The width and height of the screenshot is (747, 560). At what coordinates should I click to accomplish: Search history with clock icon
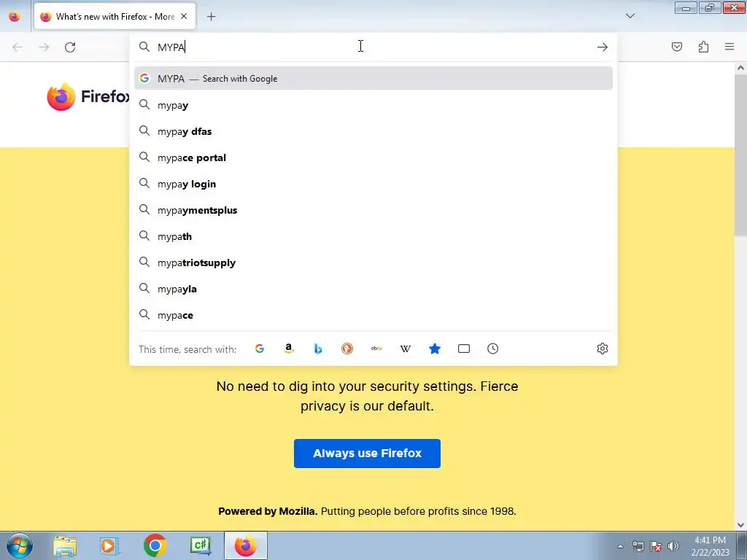492,349
